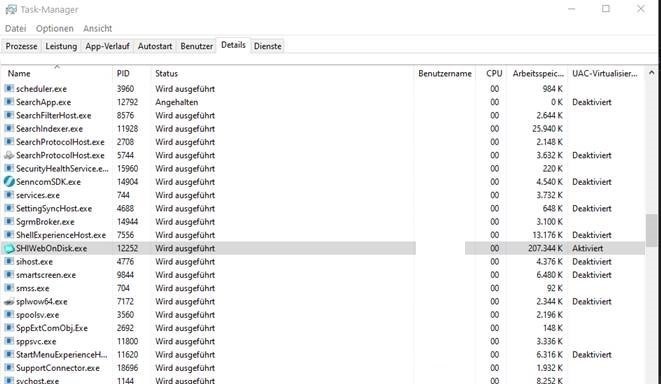Sort by the Status column header
Image resolution: width=661 pixels, height=384 pixels.
click(282, 73)
